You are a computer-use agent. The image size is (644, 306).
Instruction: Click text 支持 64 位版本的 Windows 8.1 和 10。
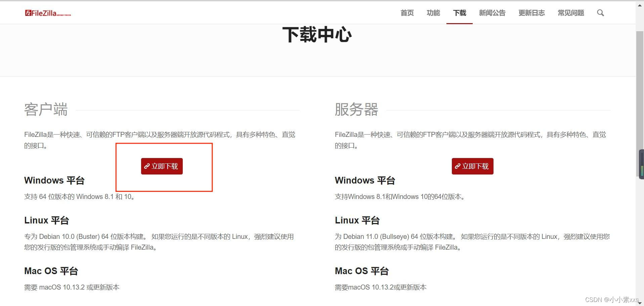click(x=80, y=197)
